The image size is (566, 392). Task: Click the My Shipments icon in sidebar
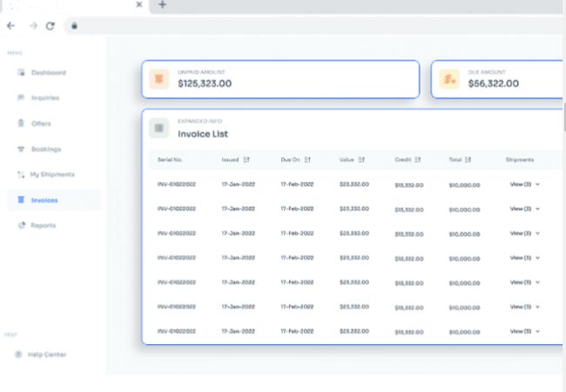[20, 174]
